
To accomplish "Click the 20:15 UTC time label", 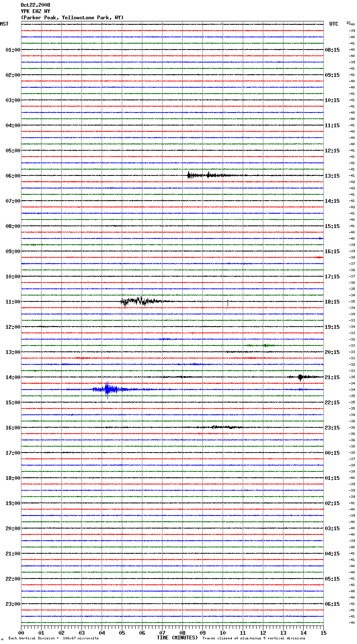I will coord(332,352).
